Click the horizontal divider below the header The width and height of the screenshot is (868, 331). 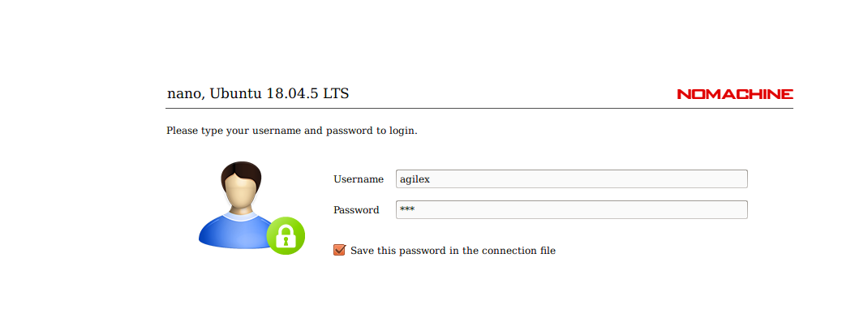click(x=479, y=109)
